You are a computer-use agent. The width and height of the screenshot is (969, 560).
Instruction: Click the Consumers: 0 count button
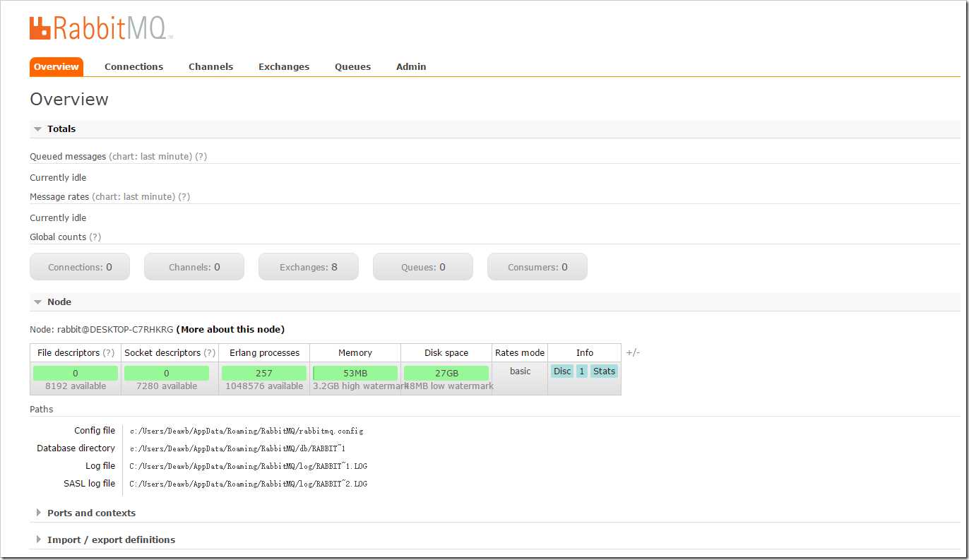[537, 267]
